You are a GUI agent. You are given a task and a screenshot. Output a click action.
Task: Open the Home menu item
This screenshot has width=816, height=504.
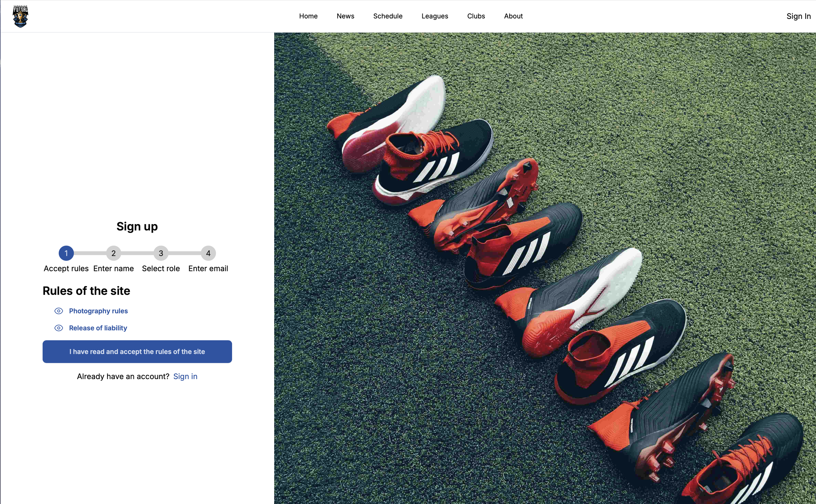click(x=308, y=16)
